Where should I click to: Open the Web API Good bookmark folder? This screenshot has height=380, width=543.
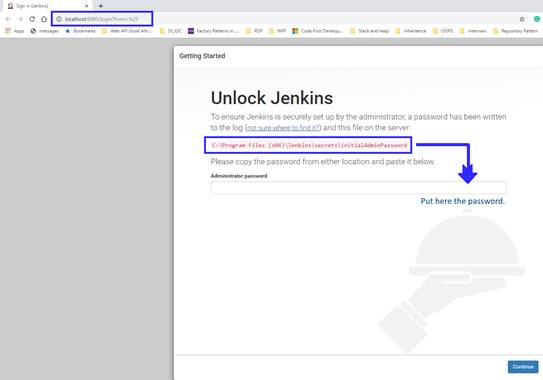pyautogui.click(x=127, y=31)
